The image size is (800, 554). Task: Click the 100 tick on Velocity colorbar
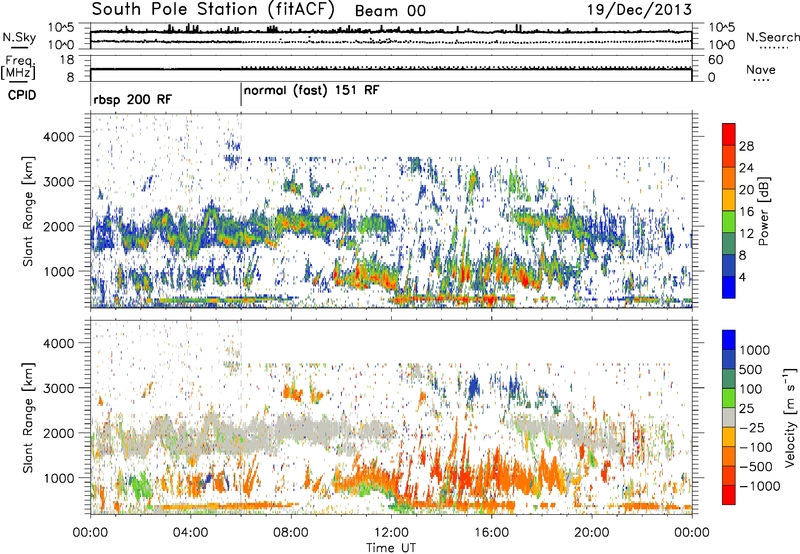pyautogui.click(x=751, y=389)
